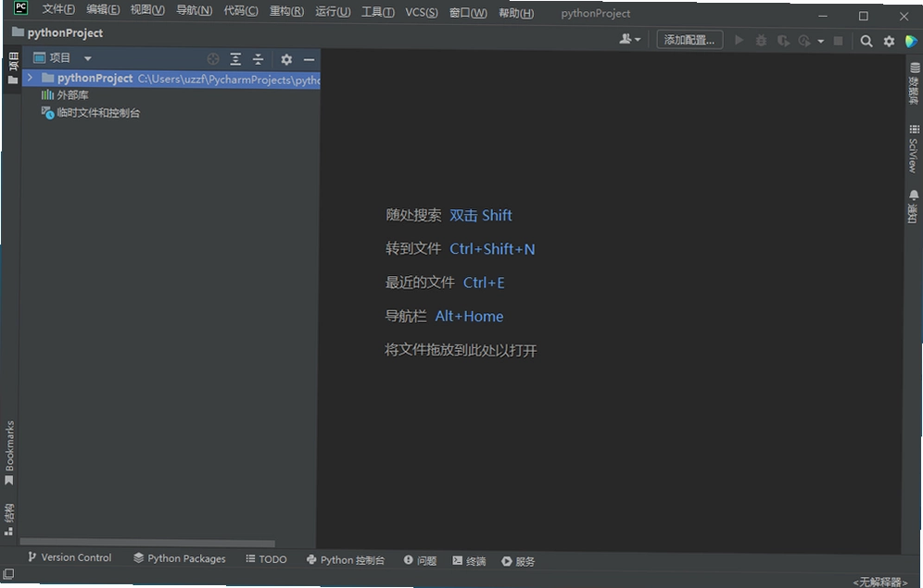The width and height of the screenshot is (923, 588).
Task: Click the PyCharm PC logo icon
Action: pyautogui.click(x=20, y=7)
